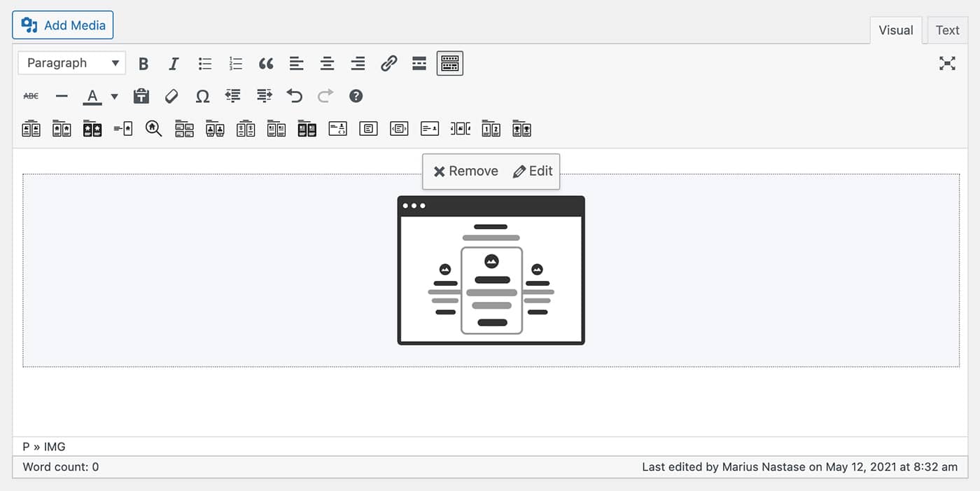The height and width of the screenshot is (491, 980).
Task: Apply blockquote formatting
Action: pyautogui.click(x=266, y=64)
